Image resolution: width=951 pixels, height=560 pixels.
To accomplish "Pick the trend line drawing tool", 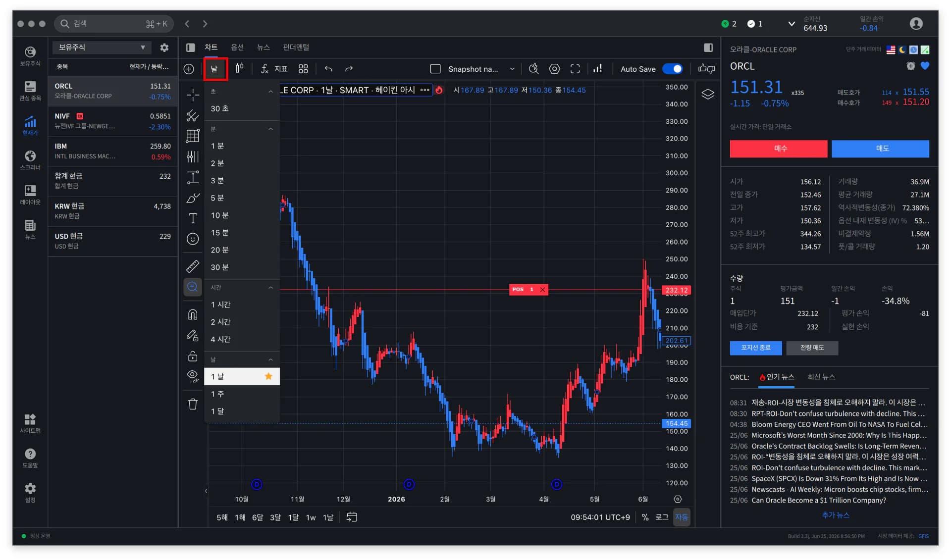I will point(193,115).
